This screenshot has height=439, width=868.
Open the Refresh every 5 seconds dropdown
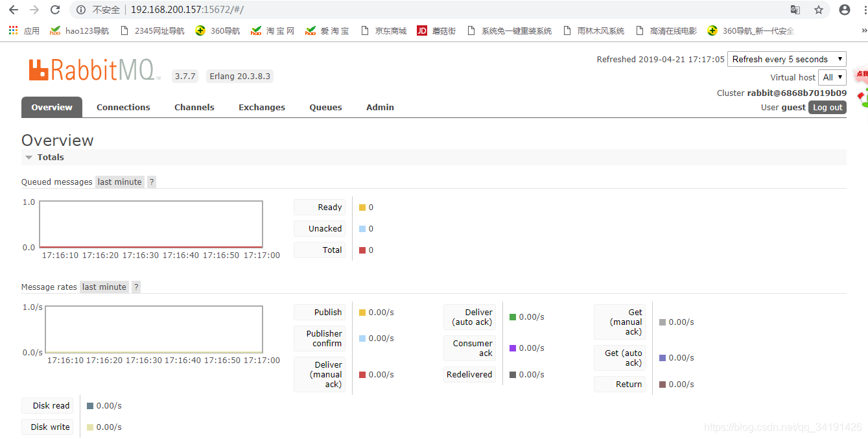coord(787,59)
